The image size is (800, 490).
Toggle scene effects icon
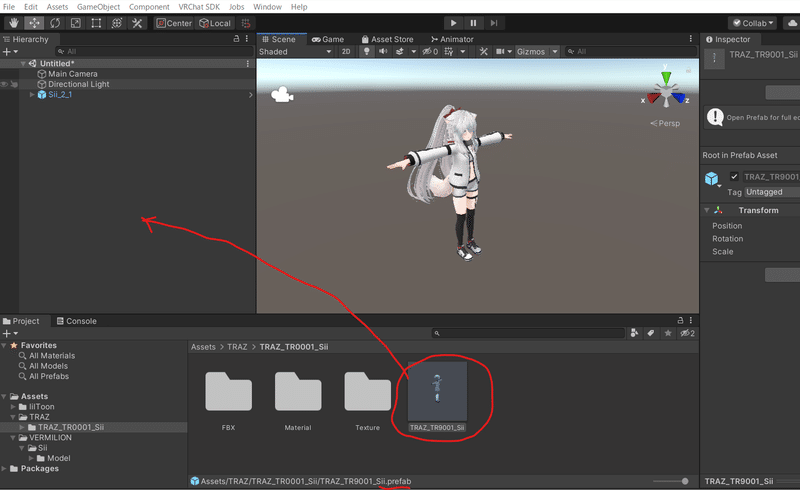pos(400,52)
